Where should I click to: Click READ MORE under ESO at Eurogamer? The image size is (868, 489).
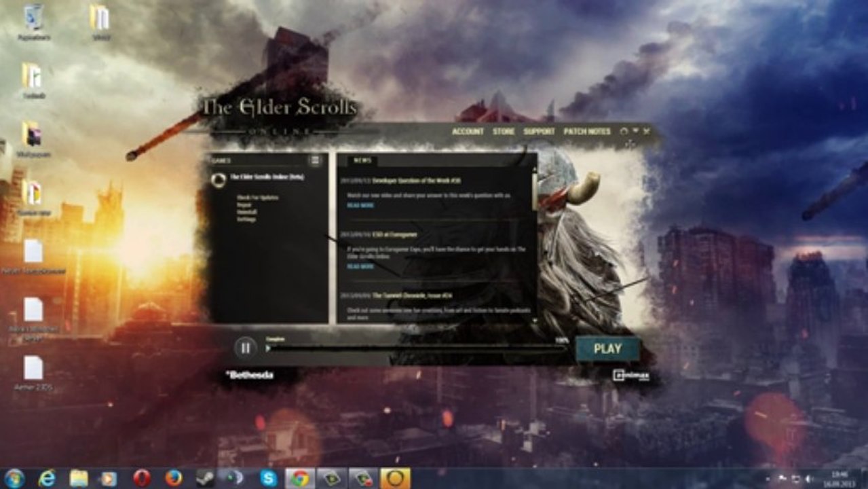(x=360, y=266)
